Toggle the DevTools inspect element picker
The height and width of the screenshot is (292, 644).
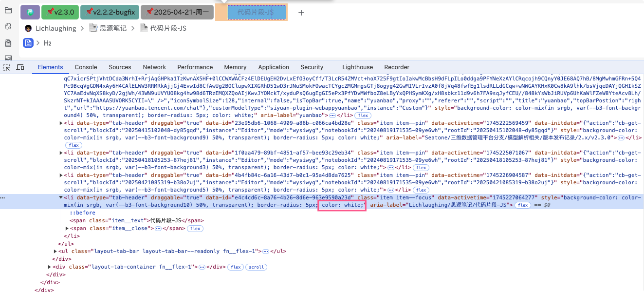coord(7,67)
